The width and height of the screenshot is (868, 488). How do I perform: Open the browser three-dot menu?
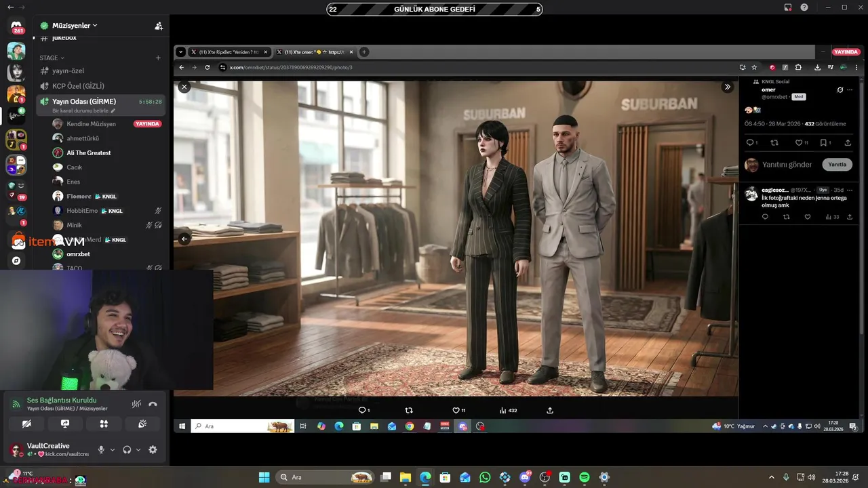856,67
